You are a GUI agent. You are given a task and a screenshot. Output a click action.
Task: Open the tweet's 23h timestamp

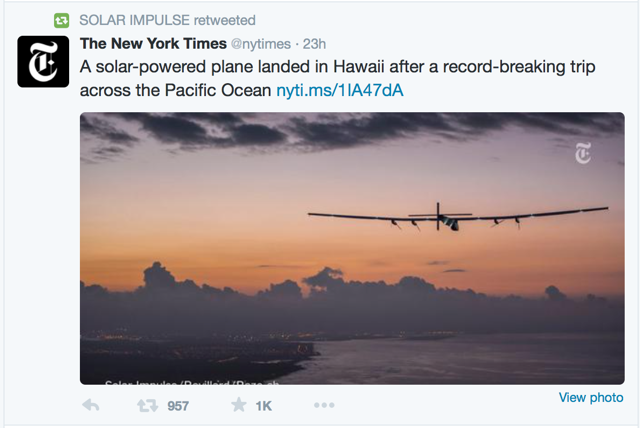pos(314,44)
